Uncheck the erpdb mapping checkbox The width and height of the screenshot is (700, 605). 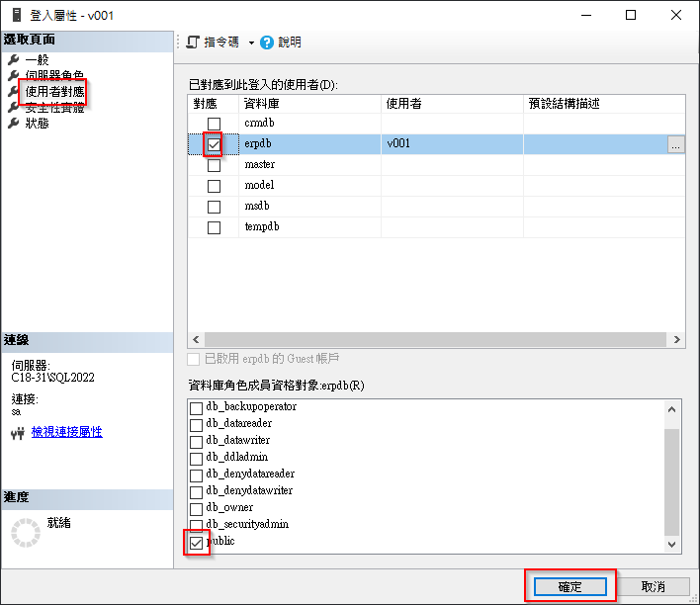pos(214,144)
